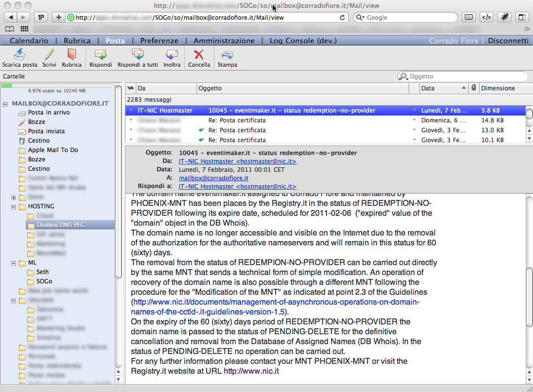Reply to message using Rispondi icon

click(100, 54)
